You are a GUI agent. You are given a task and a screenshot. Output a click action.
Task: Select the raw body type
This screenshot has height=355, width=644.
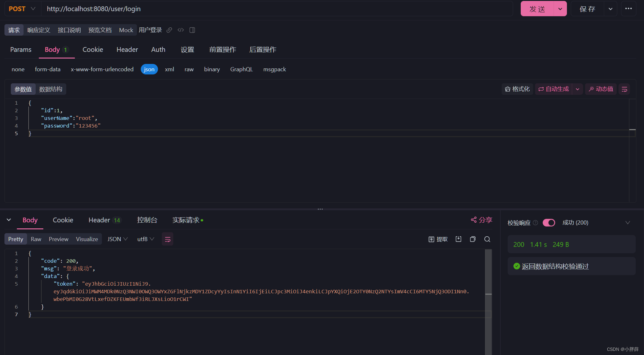[189, 69]
